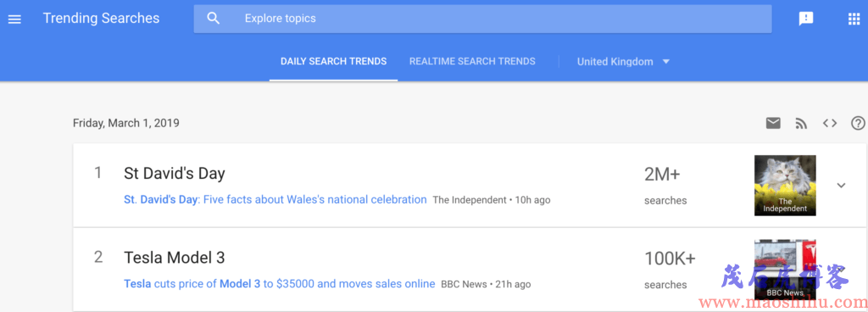Open the Five facts about Wales article link

tap(275, 200)
